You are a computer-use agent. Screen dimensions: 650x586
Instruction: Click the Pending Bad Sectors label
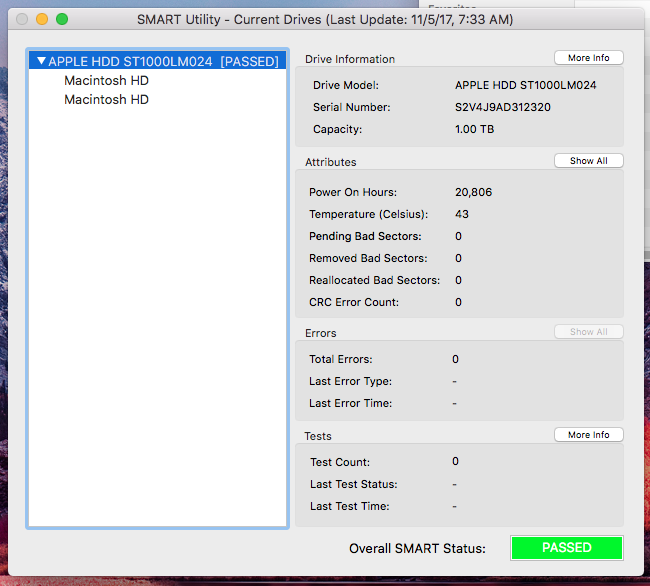[x=365, y=236]
